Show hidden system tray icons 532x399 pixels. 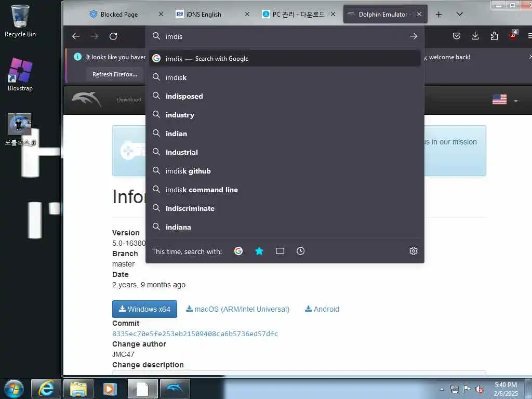click(x=442, y=389)
